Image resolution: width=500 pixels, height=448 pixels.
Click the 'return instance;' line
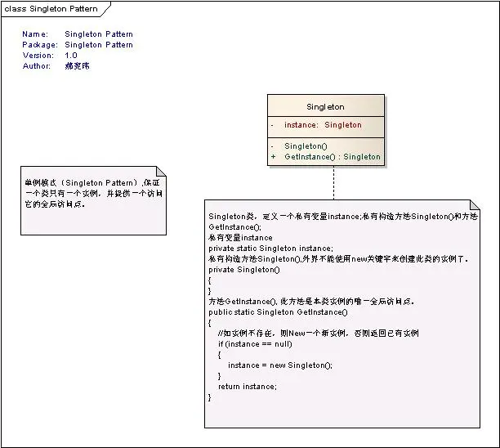[248, 387]
